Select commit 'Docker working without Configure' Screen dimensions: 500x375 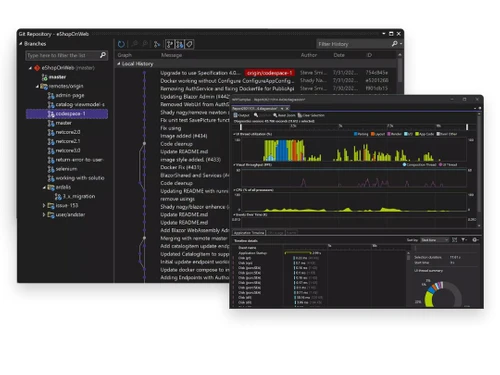227,81
